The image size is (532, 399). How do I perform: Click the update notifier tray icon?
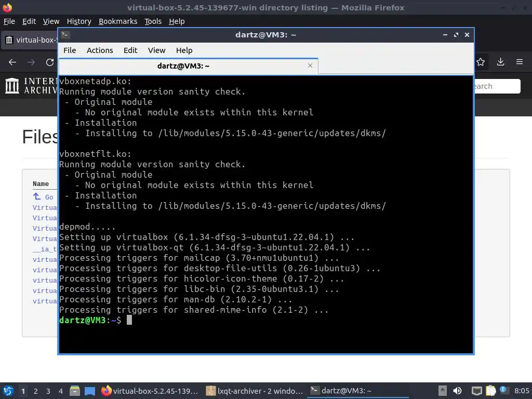[503, 390]
